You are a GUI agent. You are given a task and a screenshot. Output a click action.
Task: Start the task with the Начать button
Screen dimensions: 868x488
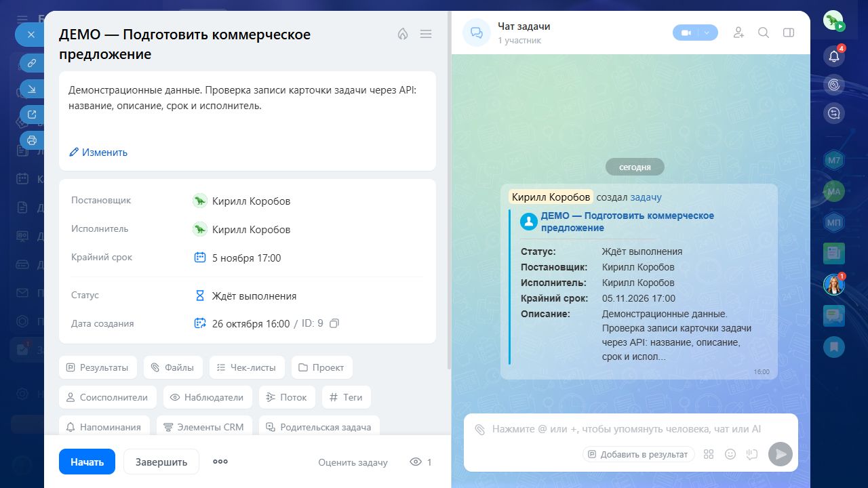pyautogui.click(x=87, y=462)
